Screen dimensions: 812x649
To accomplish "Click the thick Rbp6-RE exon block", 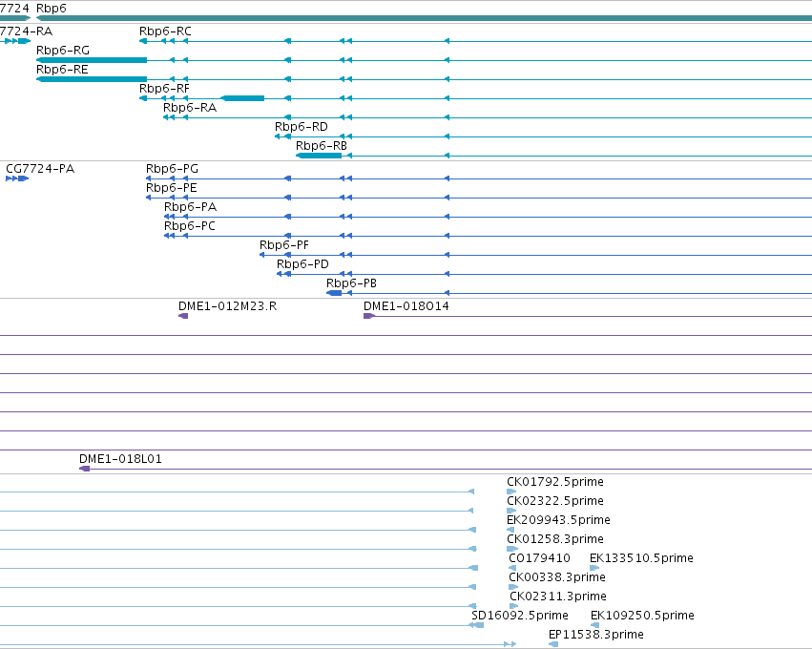I will (92, 79).
